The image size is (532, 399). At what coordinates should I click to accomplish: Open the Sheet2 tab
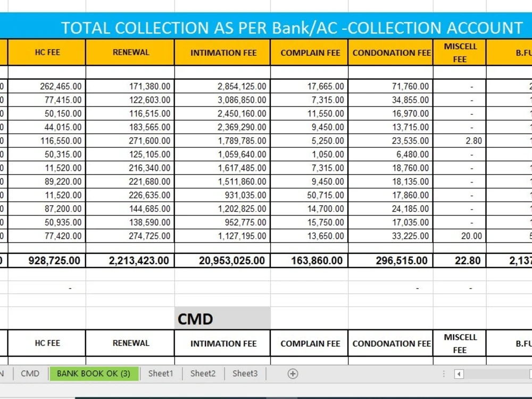click(x=203, y=373)
